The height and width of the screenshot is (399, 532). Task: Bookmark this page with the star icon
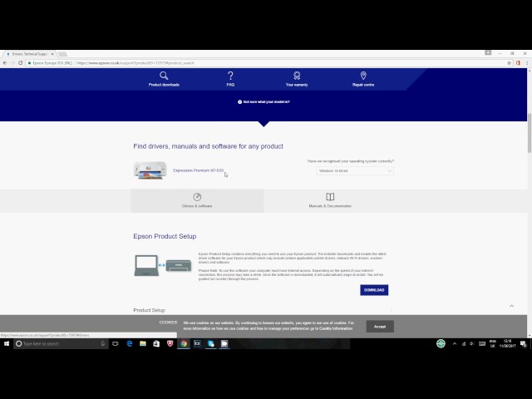[509, 63]
